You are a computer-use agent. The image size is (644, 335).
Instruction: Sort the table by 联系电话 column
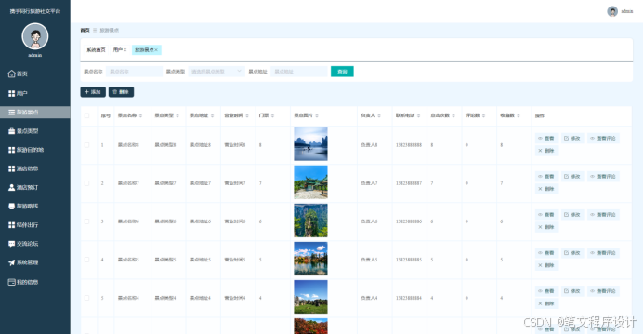[x=418, y=116]
